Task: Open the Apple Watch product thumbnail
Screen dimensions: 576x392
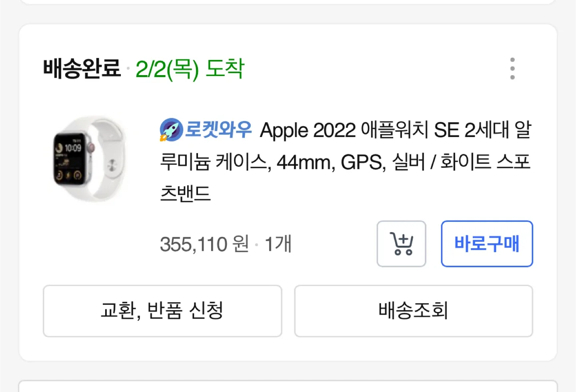Action: (90, 159)
